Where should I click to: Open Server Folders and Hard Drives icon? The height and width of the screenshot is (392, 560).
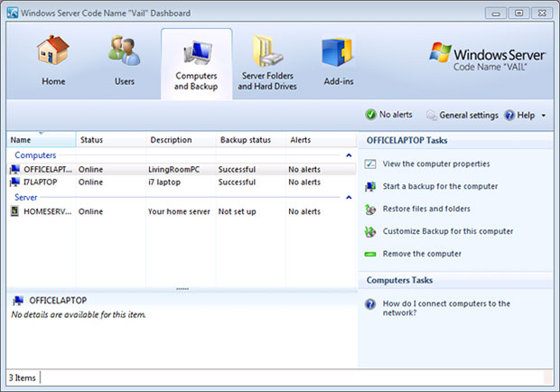[267, 51]
